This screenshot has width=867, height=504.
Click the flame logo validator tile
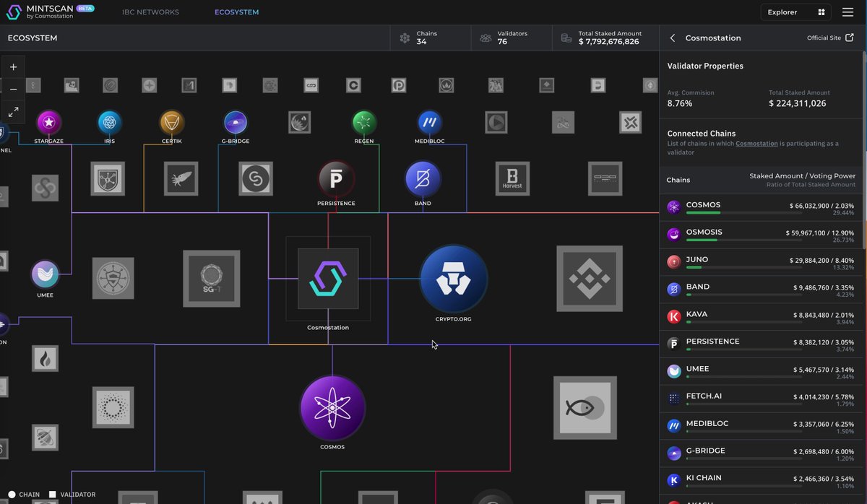point(44,358)
